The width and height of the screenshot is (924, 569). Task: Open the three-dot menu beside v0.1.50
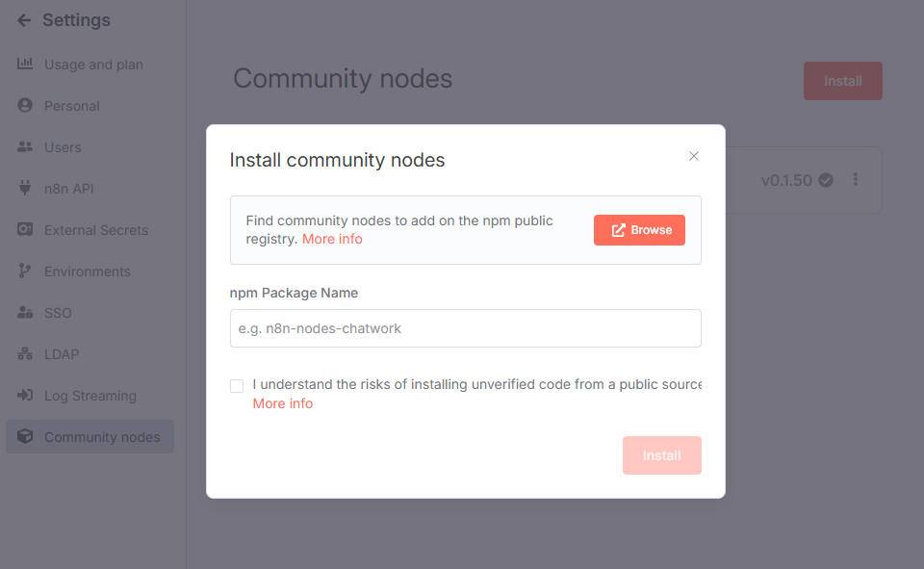856,180
